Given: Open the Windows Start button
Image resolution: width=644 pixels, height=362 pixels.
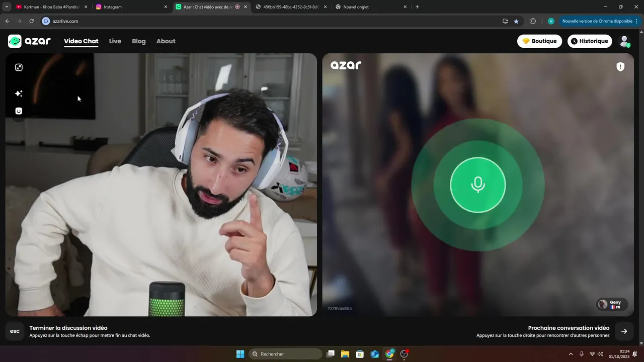Looking at the screenshot, I should [240, 354].
